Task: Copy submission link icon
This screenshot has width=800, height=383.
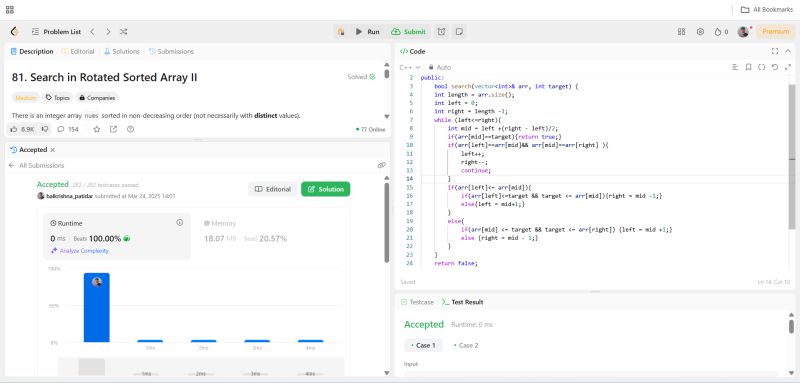Action: click(x=381, y=165)
